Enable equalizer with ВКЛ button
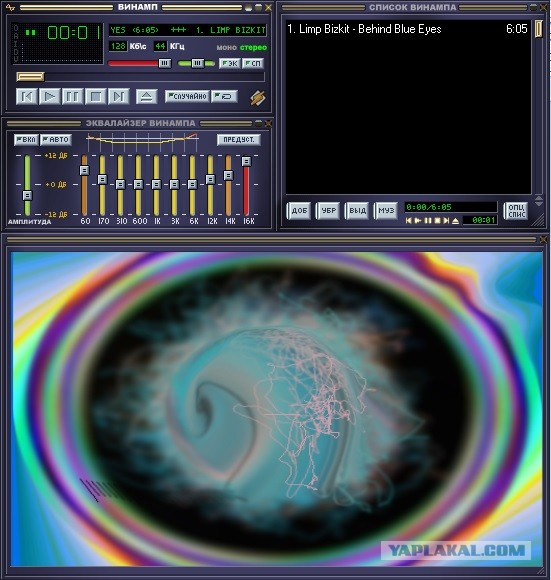 coord(26,140)
